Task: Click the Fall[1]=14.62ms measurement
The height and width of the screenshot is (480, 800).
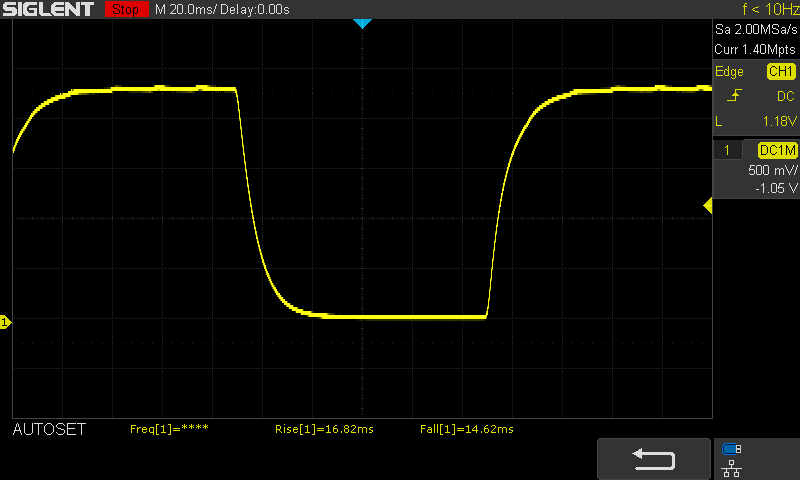Action: pyautogui.click(x=467, y=429)
